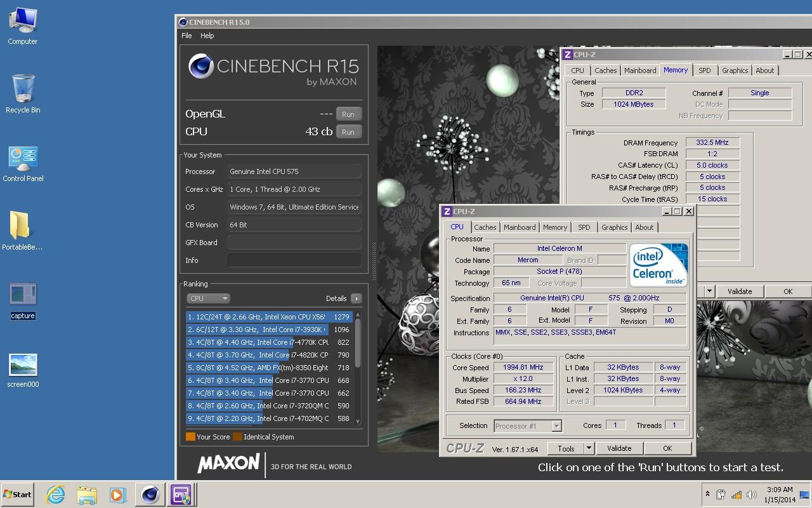Open the Computer desktop icon

tap(23, 26)
